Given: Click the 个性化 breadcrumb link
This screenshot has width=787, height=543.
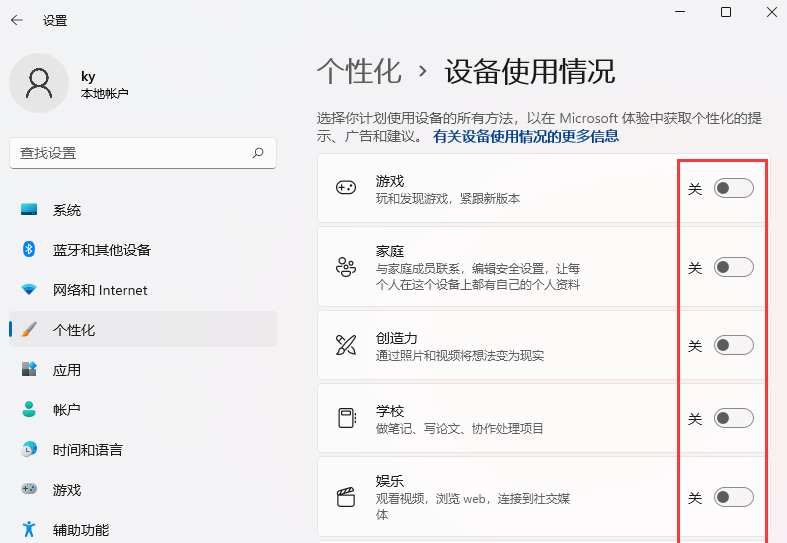Looking at the screenshot, I should click(359, 72).
